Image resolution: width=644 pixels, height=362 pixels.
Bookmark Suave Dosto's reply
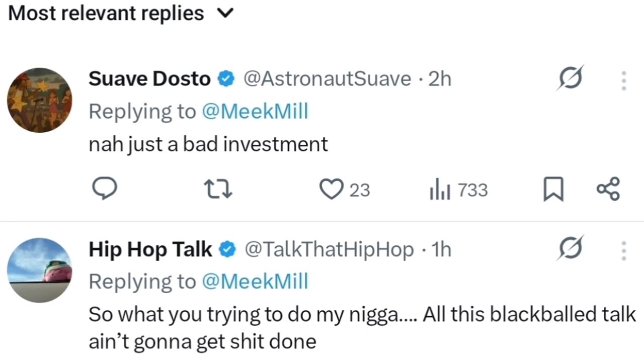pyautogui.click(x=553, y=190)
